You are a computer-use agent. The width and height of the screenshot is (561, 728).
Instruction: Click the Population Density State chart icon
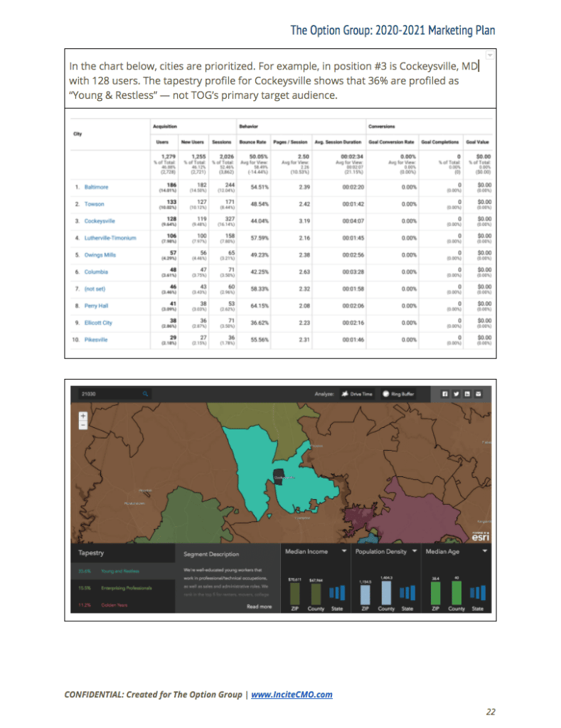pos(407,592)
